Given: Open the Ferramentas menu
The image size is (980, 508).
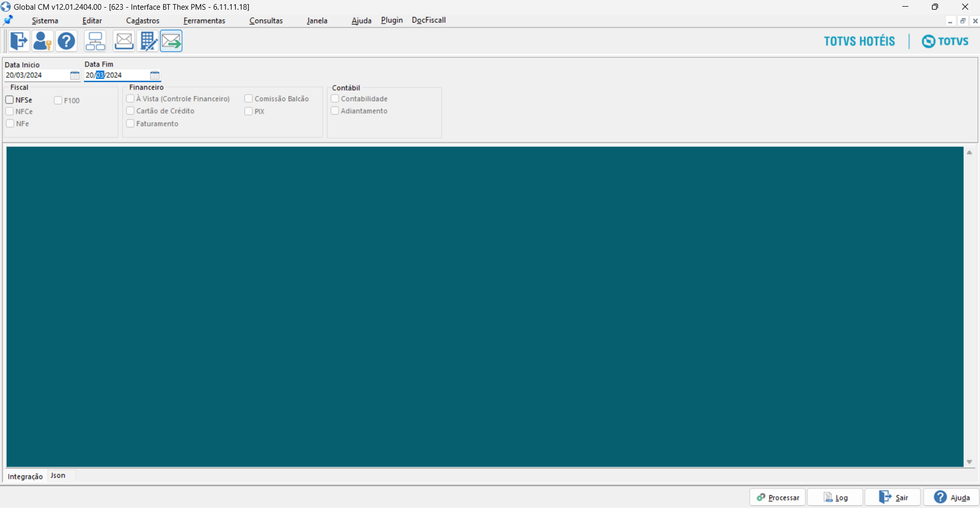Looking at the screenshot, I should point(204,20).
